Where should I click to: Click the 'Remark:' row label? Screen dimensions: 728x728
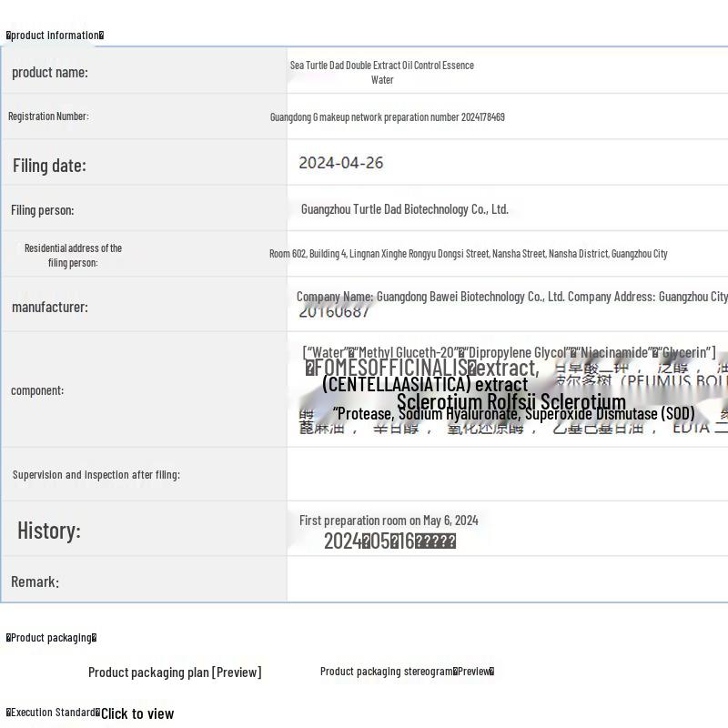click(35, 581)
